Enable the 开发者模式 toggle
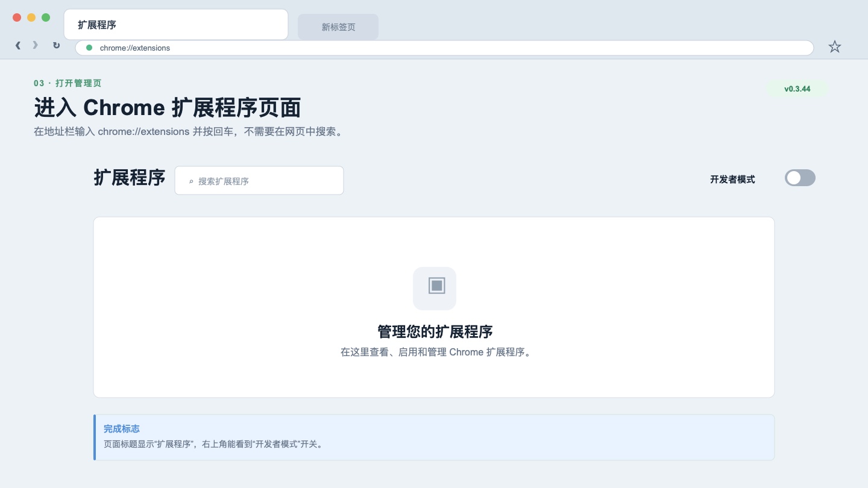Screen dimensions: 868x488 click(800, 178)
